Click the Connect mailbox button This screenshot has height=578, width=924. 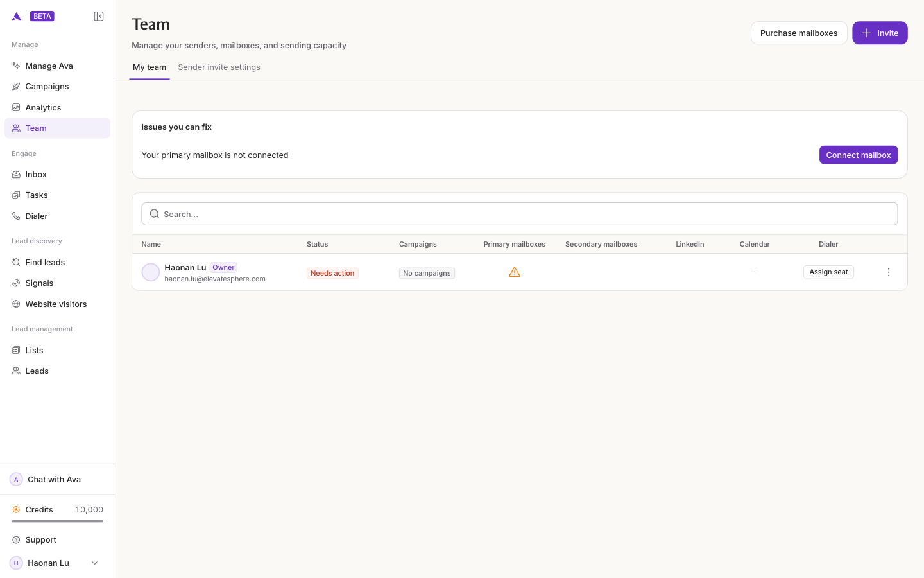(x=859, y=155)
